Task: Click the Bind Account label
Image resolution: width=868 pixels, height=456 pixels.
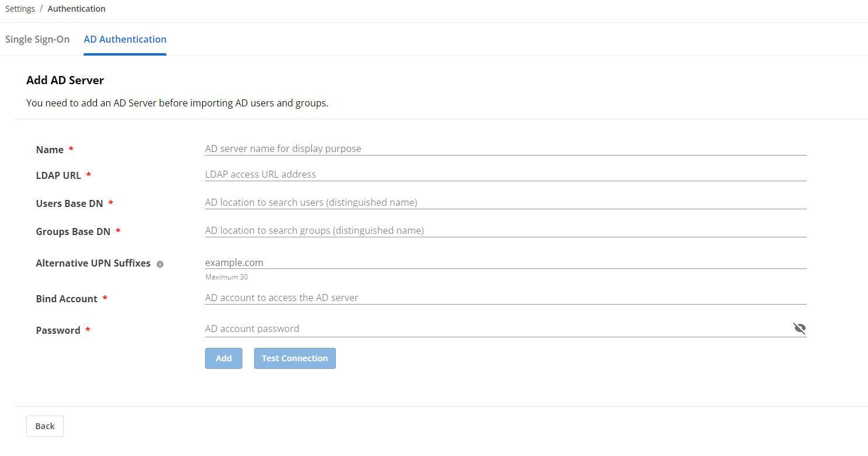Action: [67, 299]
